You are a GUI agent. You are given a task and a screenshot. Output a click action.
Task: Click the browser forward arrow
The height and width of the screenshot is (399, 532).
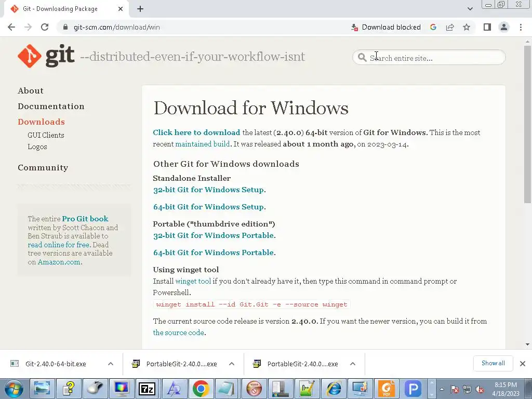pos(28,27)
